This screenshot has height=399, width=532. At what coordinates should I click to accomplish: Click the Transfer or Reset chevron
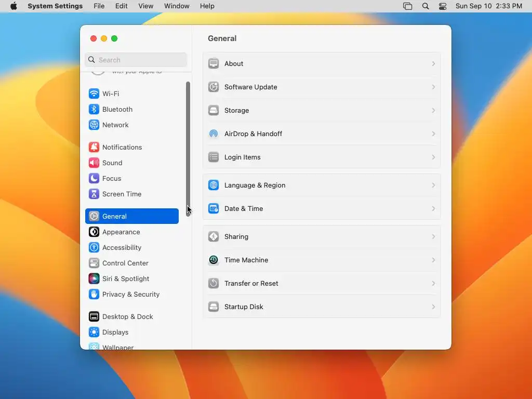point(433,283)
